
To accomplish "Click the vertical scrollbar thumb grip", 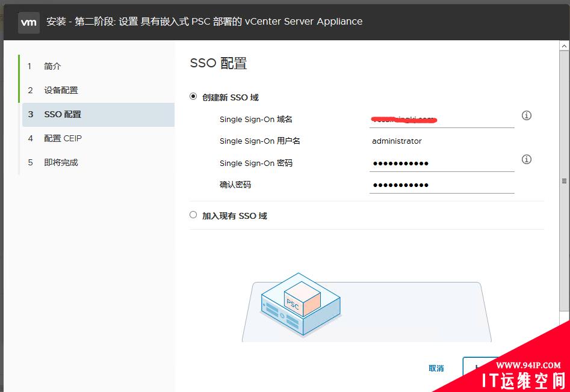I will 564,181.
